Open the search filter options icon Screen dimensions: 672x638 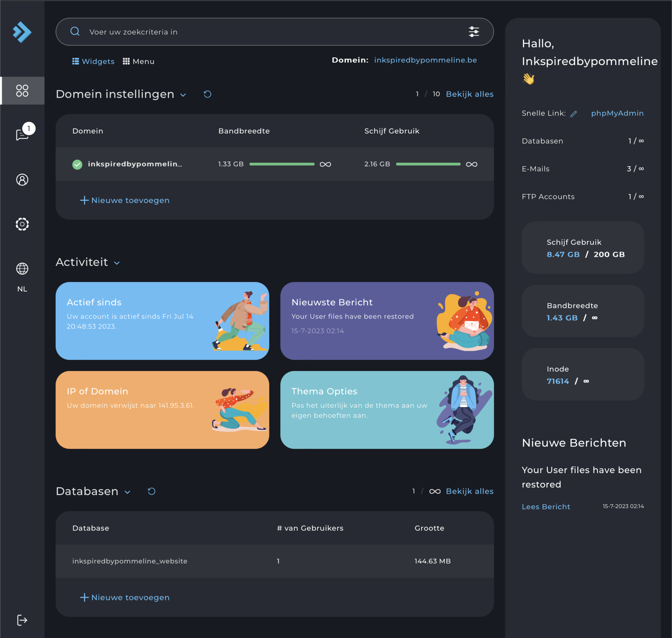click(474, 31)
